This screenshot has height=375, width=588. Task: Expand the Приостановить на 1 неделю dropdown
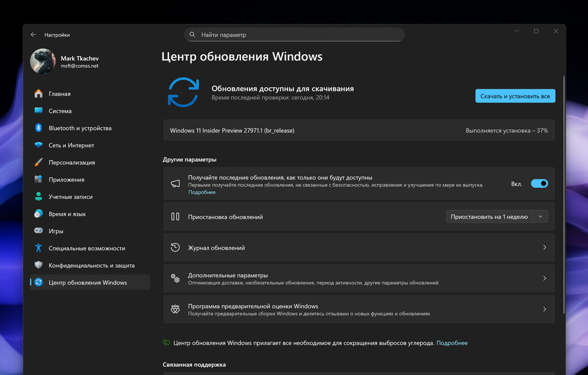point(540,216)
